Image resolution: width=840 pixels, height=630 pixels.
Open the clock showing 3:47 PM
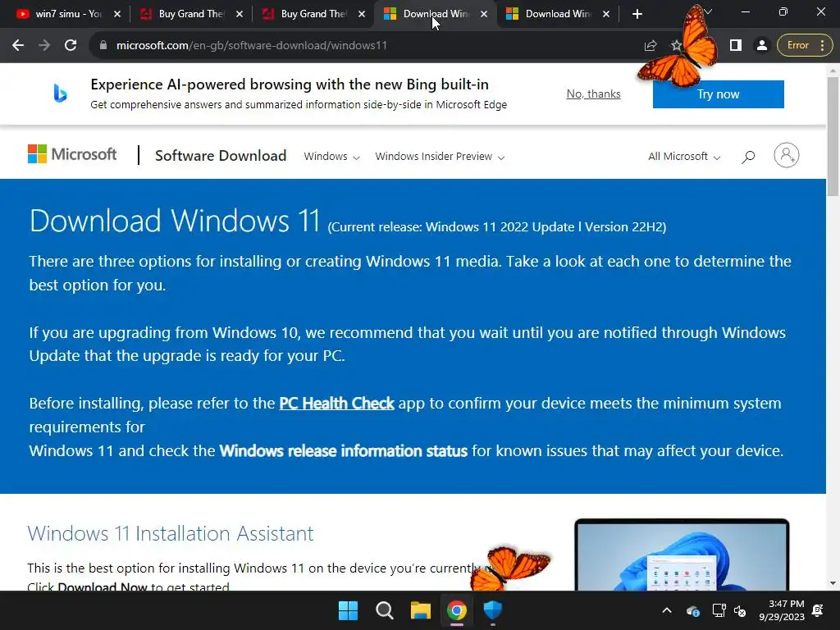pos(782,610)
